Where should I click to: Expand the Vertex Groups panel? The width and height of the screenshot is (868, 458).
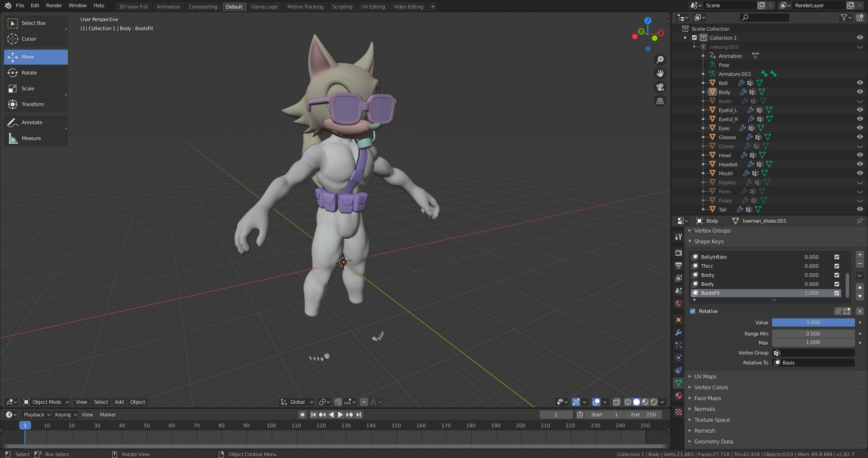(x=712, y=231)
